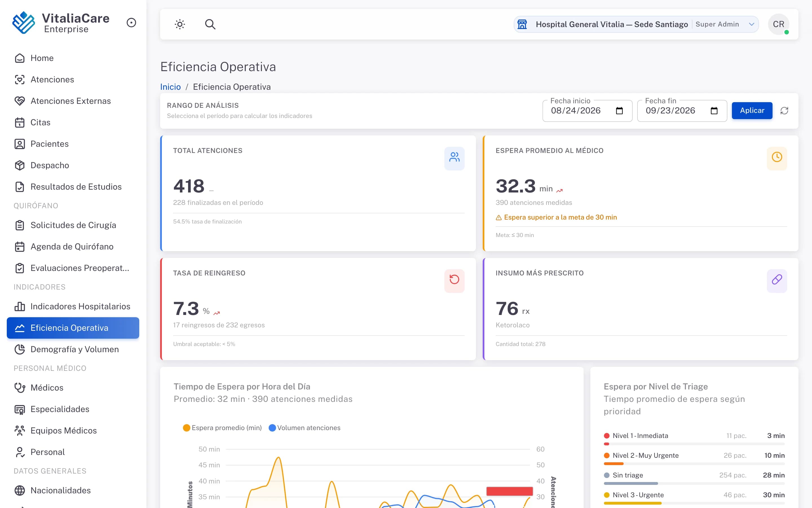Click the wait-time warning triangle icon
This screenshot has width=812, height=508.
point(498,218)
